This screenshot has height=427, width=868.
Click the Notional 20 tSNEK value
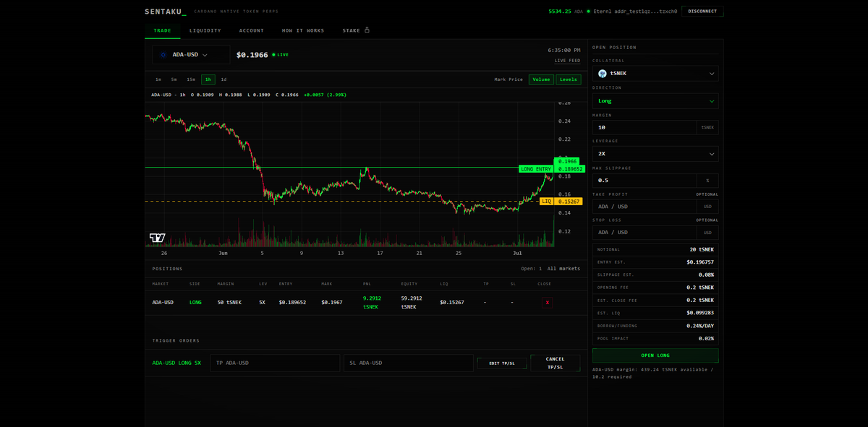[702, 249]
